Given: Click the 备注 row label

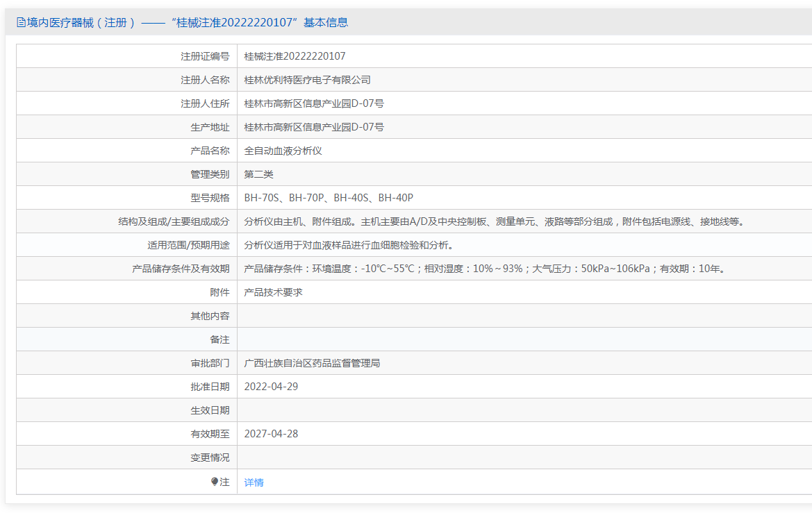Looking at the screenshot, I should tap(219, 339).
